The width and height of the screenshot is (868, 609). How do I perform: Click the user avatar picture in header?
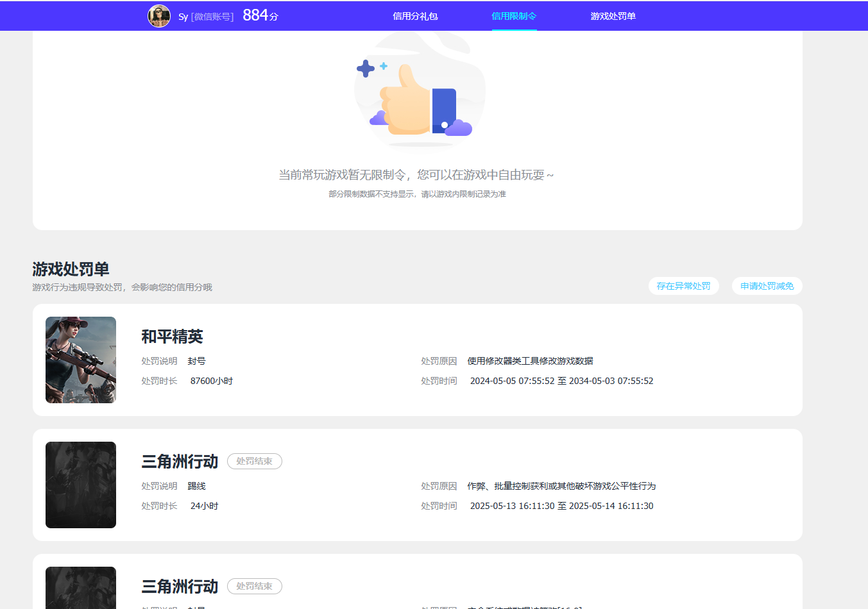click(159, 16)
